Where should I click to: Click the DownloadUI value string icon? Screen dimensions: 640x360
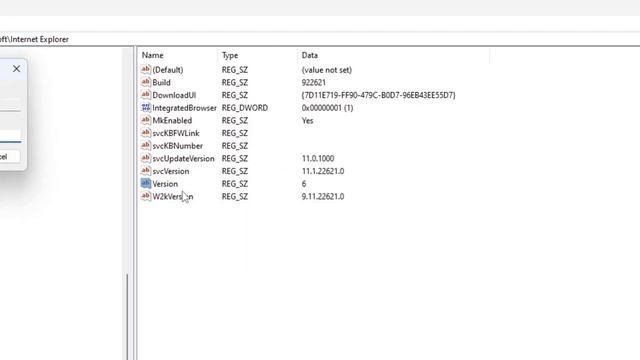point(146,95)
